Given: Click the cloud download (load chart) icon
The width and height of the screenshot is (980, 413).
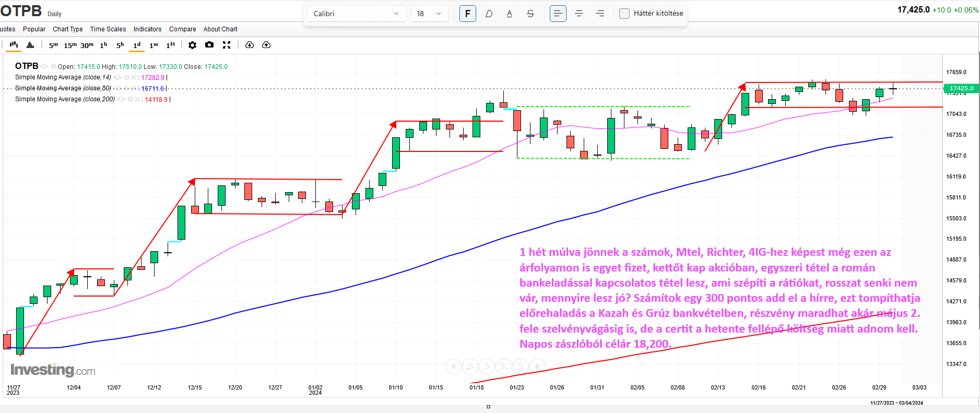Looking at the screenshot, I should click(x=250, y=45).
